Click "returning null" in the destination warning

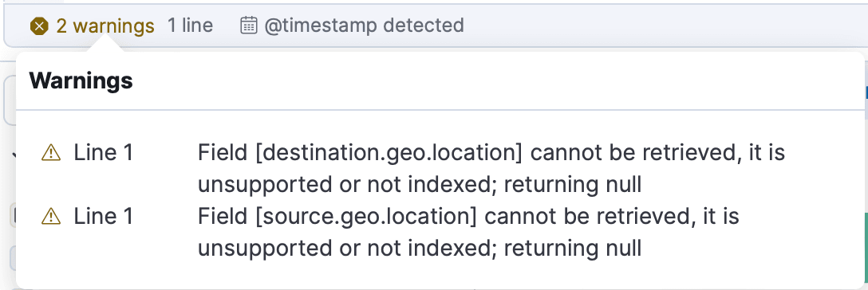573,185
